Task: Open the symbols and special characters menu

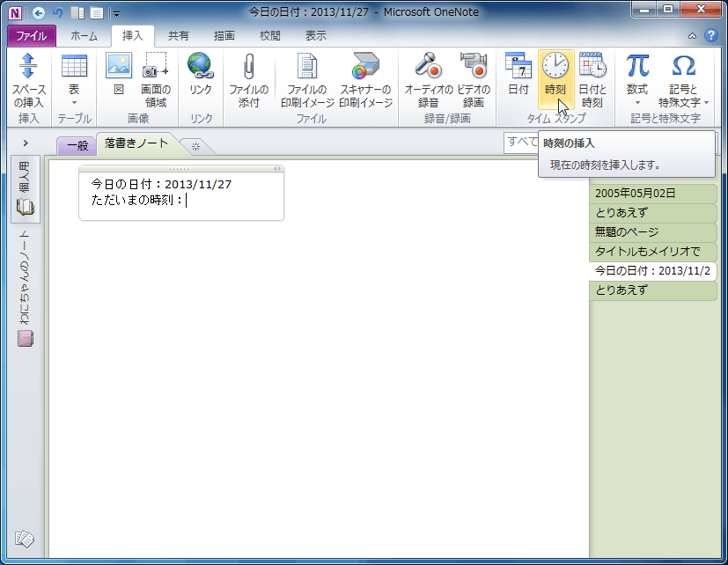Action: pos(683,80)
